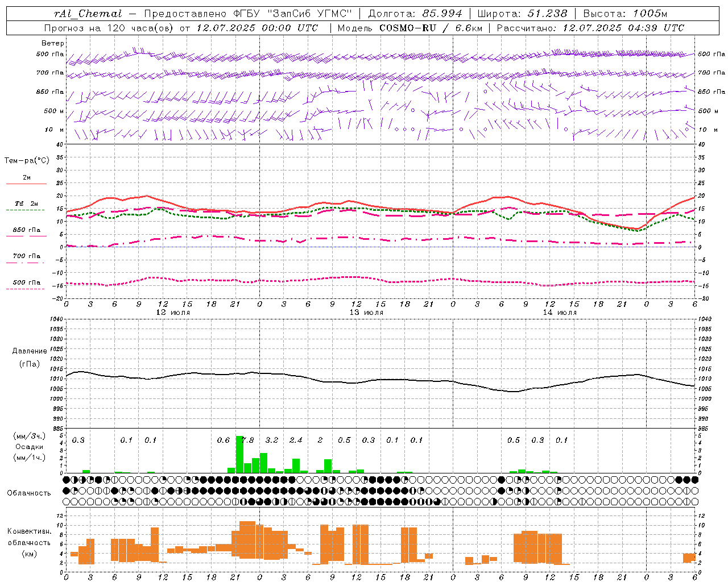Click the station title rAl_Chemal
Viewport: 728px width, 582px height.
click(x=88, y=14)
